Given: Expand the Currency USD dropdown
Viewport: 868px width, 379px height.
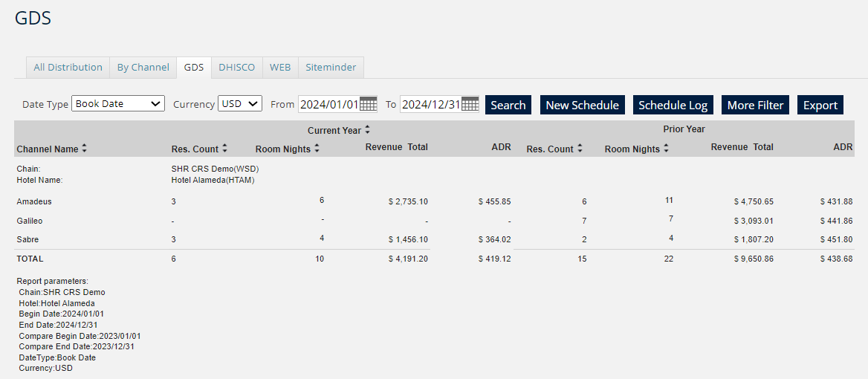Looking at the screenshot, I should click(240, 103).
